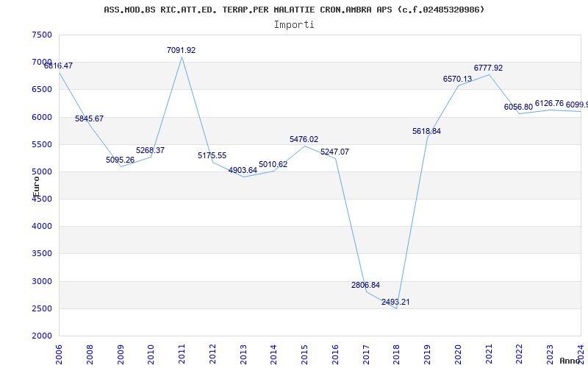
Task: Click the chart title with c.f.02485320986
Action: (294, 10)
